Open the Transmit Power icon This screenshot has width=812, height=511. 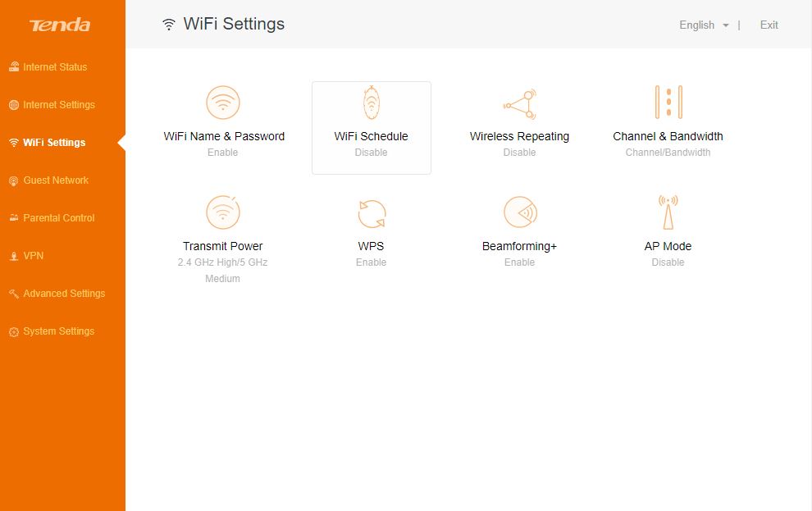pos(222,212)
